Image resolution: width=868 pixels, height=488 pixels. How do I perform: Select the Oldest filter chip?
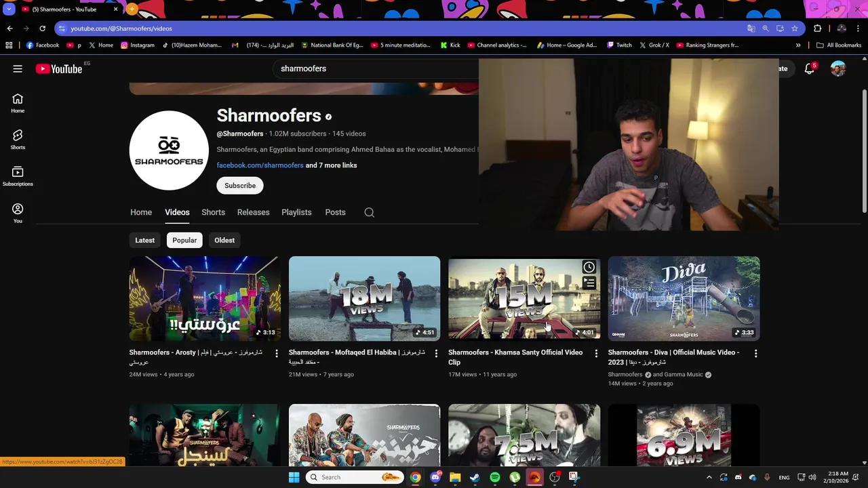[x=224, y=240]
